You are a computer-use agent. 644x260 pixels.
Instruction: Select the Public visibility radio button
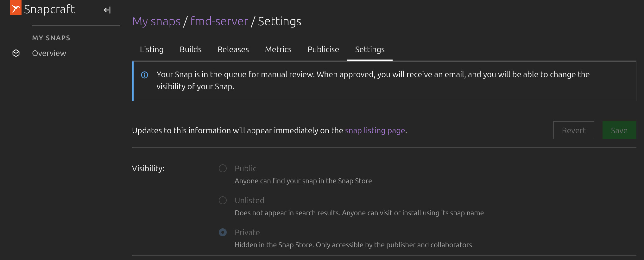223,168
